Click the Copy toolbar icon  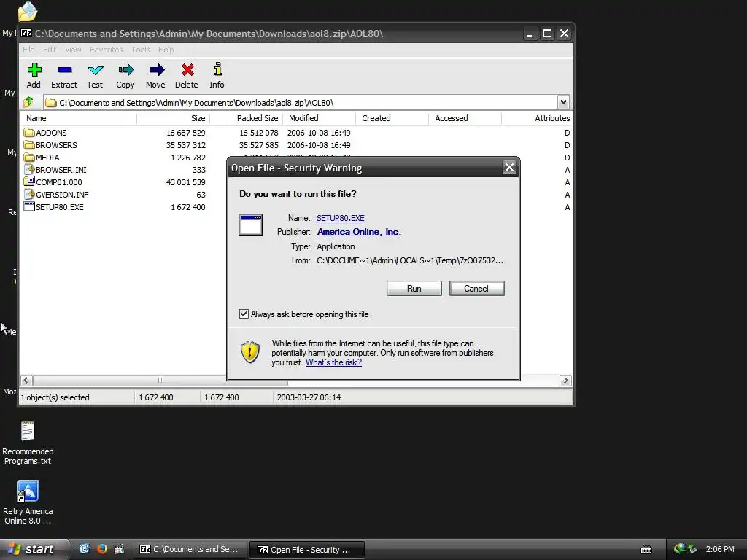(x=125, y=70)
